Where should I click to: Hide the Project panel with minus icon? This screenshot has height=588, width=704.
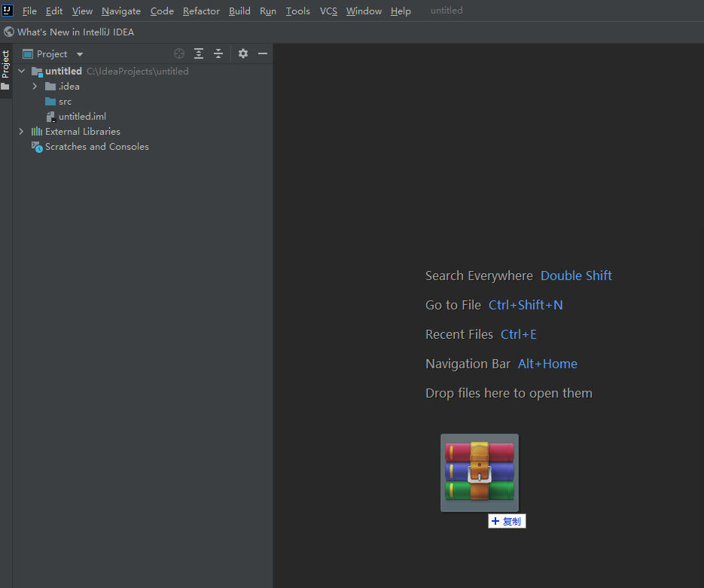[x=263, y=54]
